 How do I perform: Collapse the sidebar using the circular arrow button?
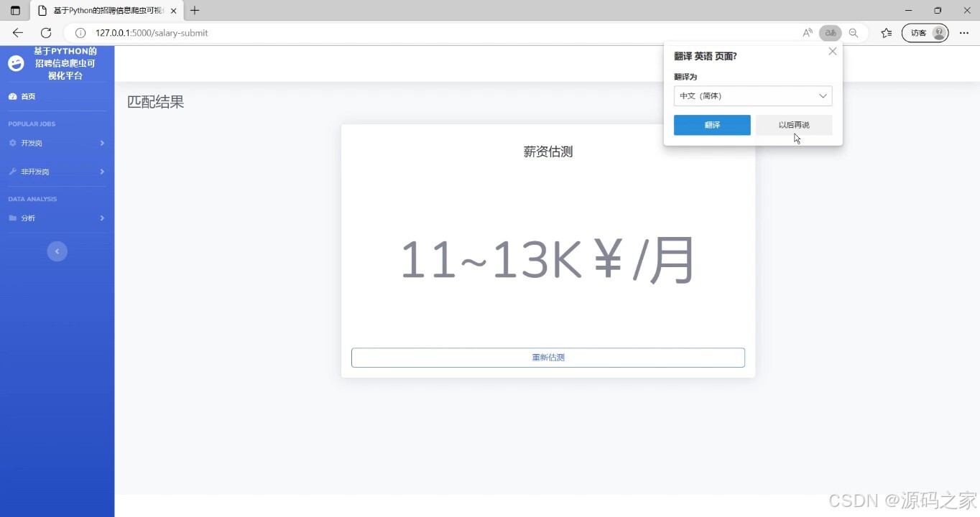click(x=57, y=251)
